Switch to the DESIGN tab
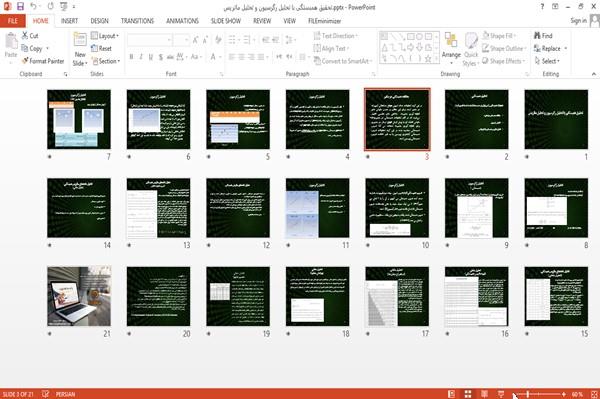 click(x=99, y=21)
